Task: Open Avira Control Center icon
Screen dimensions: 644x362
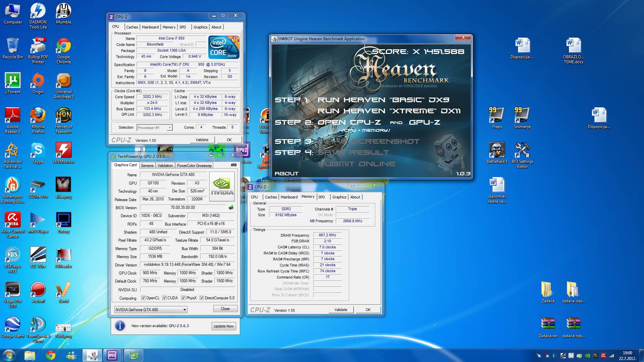Action: pyautogui.click(x=12, y=225)
